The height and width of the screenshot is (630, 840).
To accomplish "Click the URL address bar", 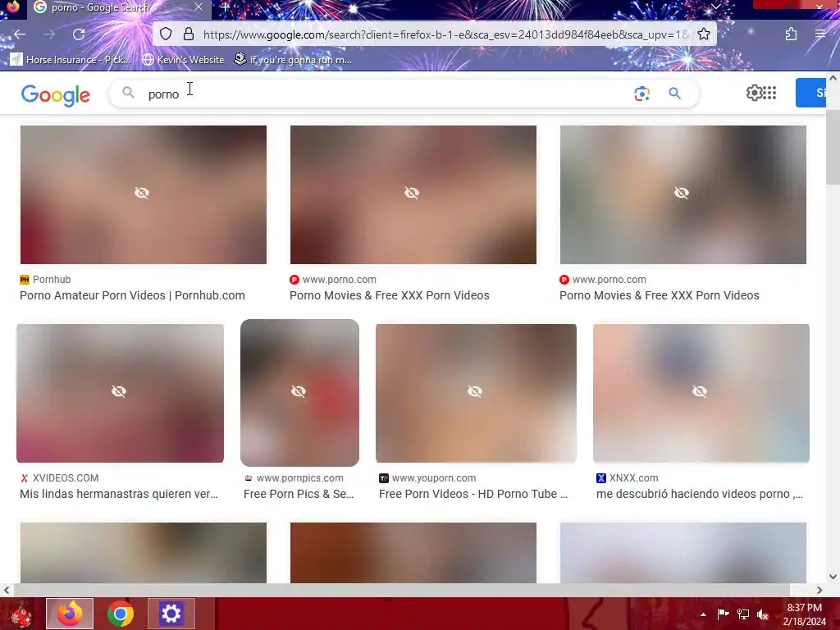I will point(445,34).
